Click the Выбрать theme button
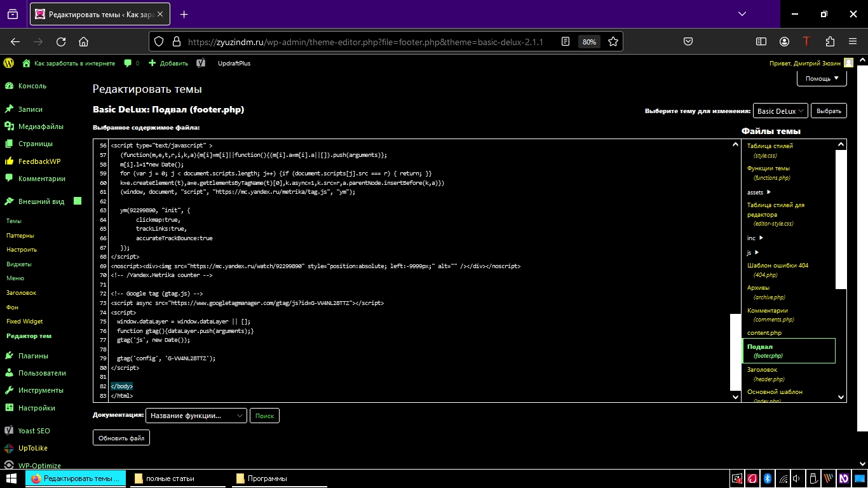The image size is (868, 488). pos(829,111)
